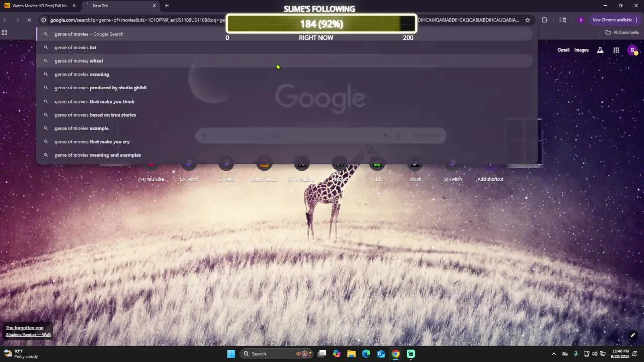Close the New Tab tab
The height and width of the screenshot is (362, 644).
point(154,6)
